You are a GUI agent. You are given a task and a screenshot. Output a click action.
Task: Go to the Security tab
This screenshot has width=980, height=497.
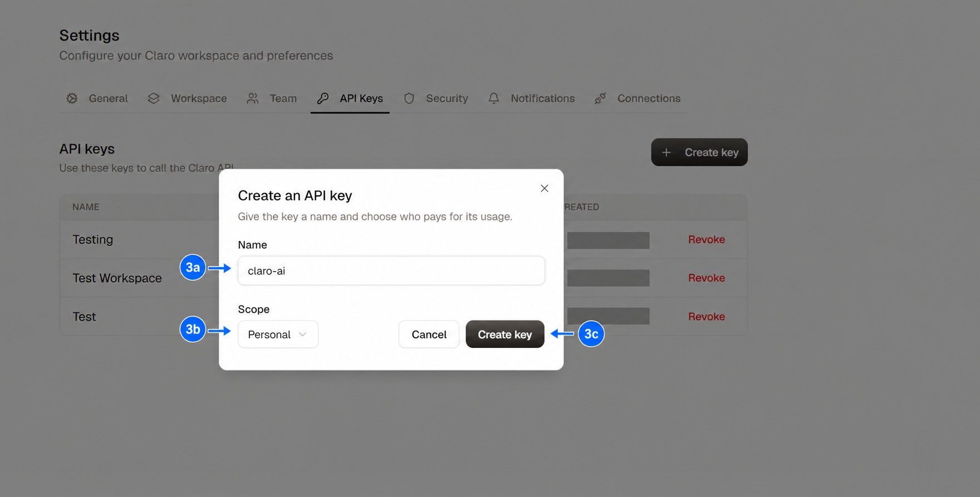pyautogui.click(x=436, y=99)
